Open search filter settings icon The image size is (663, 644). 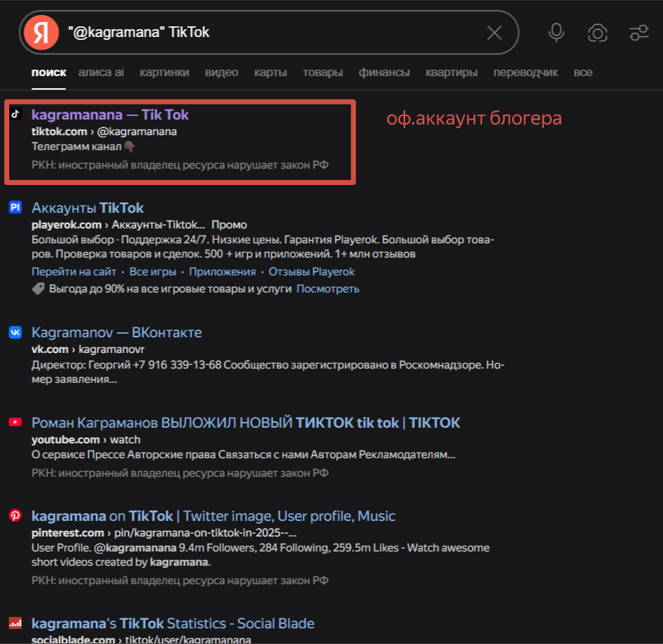point(639,33)
